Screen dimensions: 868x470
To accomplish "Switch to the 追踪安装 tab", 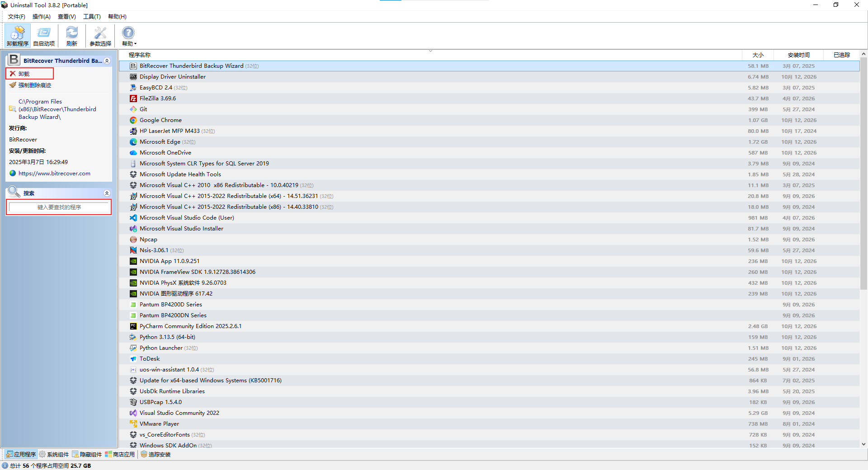I will click(156, 454).
